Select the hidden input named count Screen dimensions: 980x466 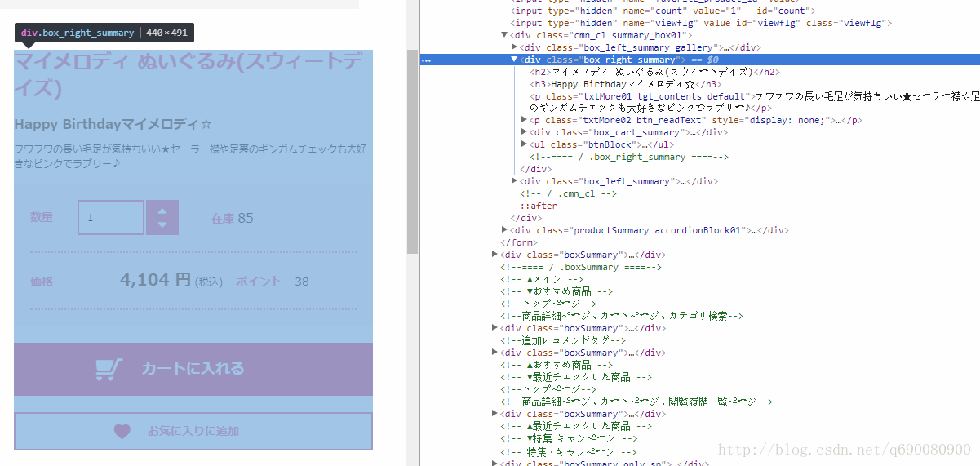click(x=663, y=11)
